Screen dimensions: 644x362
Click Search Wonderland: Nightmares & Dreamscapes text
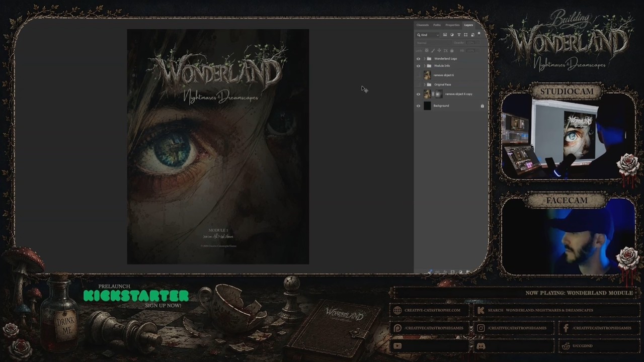[540, 310]
